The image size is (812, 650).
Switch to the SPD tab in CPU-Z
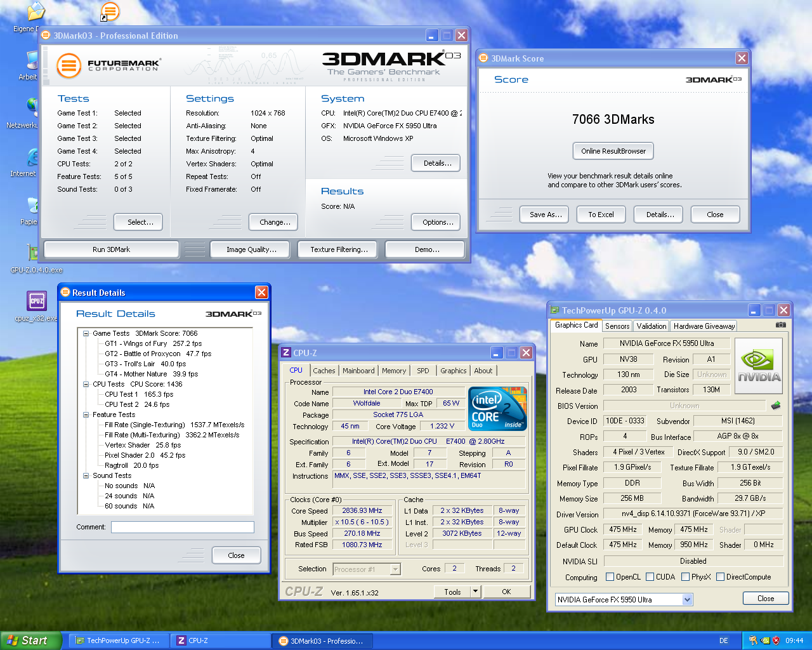pos(423,371)
